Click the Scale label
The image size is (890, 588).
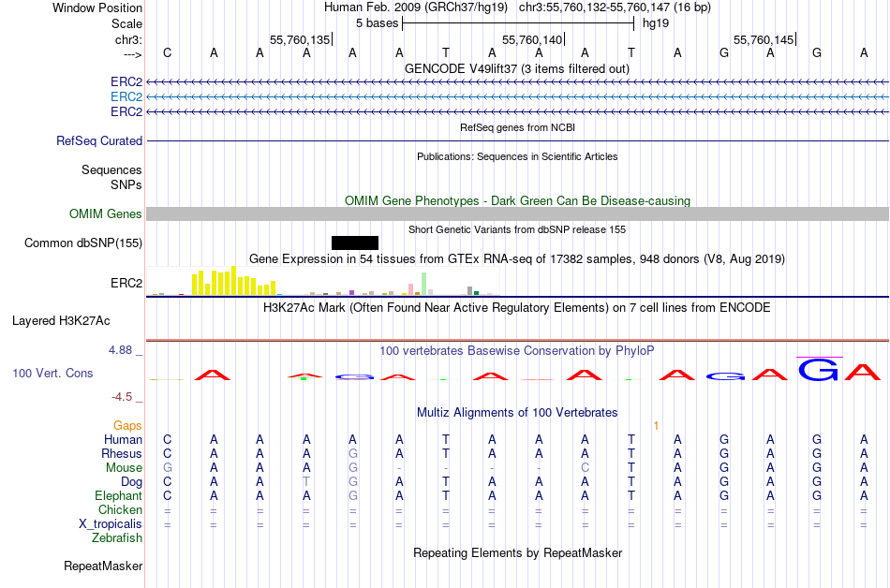click(126, 23)
